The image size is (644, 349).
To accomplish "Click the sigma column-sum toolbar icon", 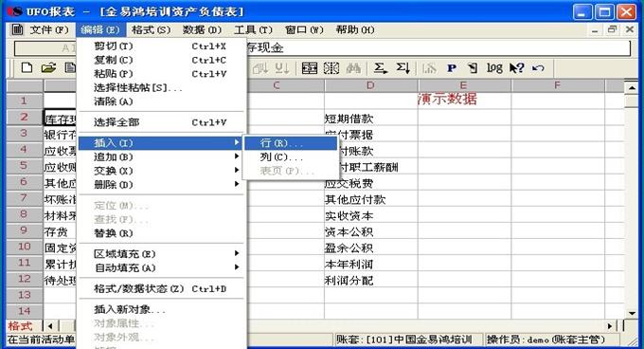I will tap(402, 68).
